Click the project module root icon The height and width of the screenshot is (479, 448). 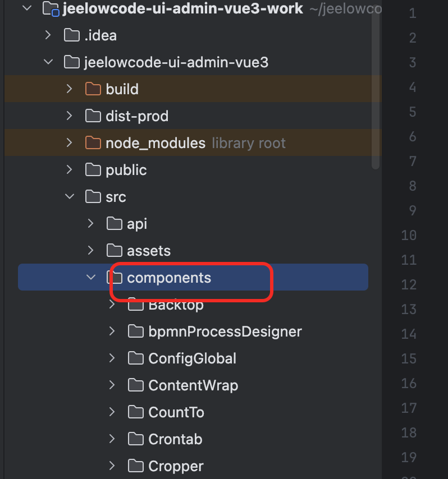51,9
